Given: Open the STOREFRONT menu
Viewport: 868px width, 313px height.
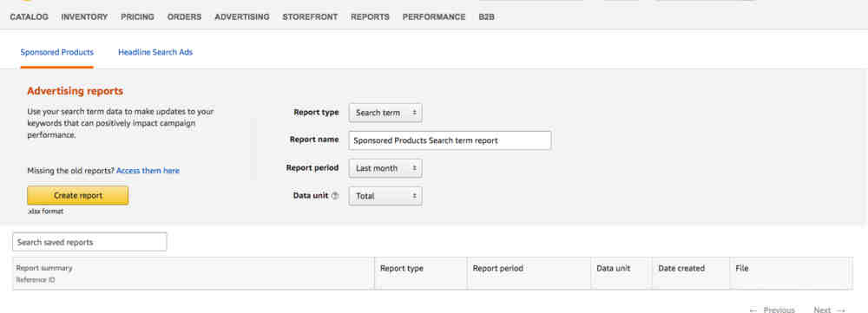Looking at the screenshot, I should tap(310, 17).
